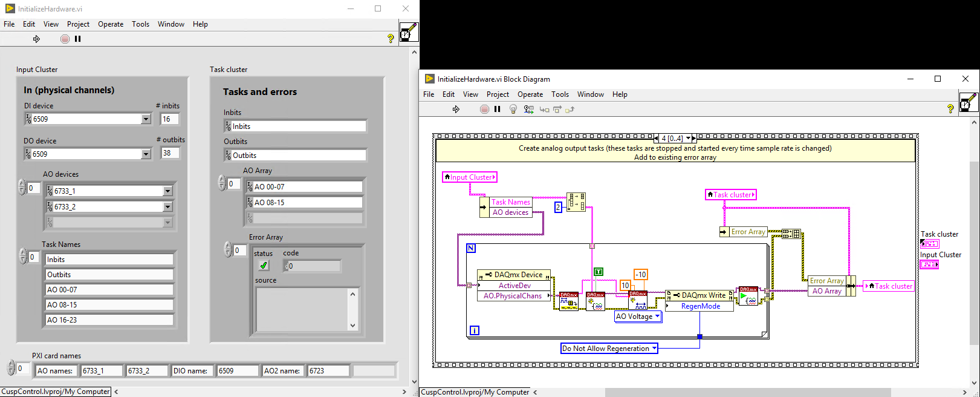Click the True boolean constant in loop

[599, 272]
